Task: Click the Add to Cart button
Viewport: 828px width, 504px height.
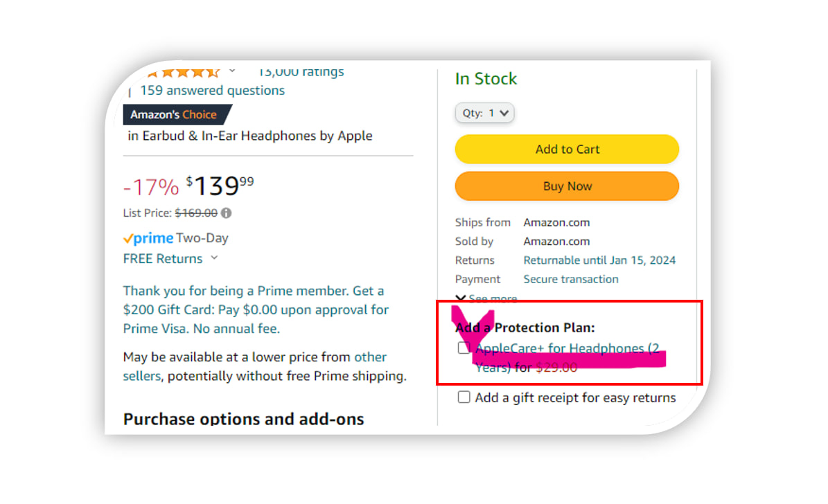Action: 567,150
